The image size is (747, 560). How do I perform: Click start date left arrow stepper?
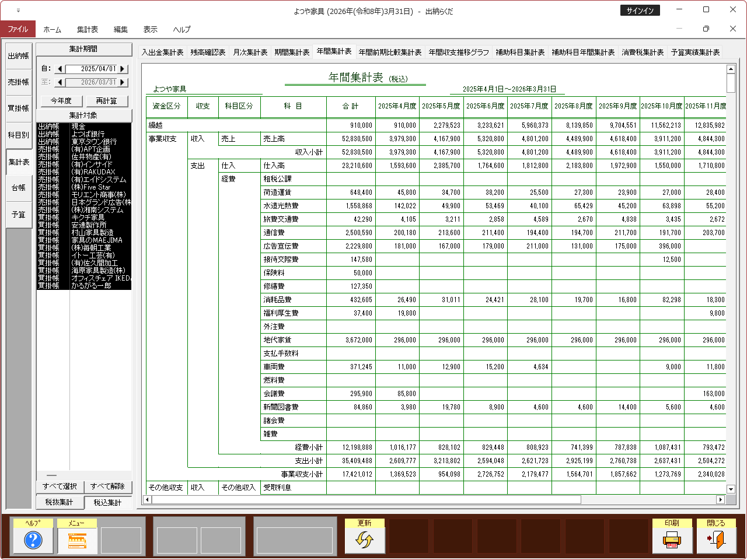click(60, 69)
